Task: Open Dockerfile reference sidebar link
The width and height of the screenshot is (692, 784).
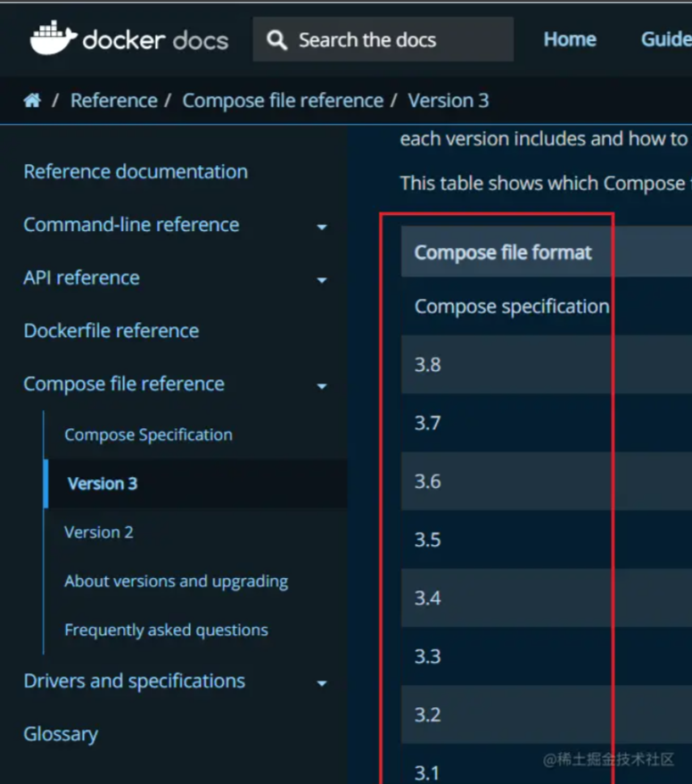Action: [111, 331]
